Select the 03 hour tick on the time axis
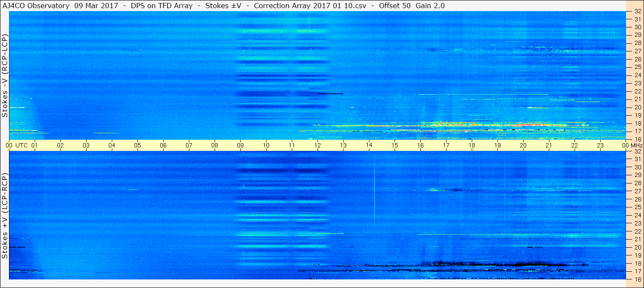 86,146
